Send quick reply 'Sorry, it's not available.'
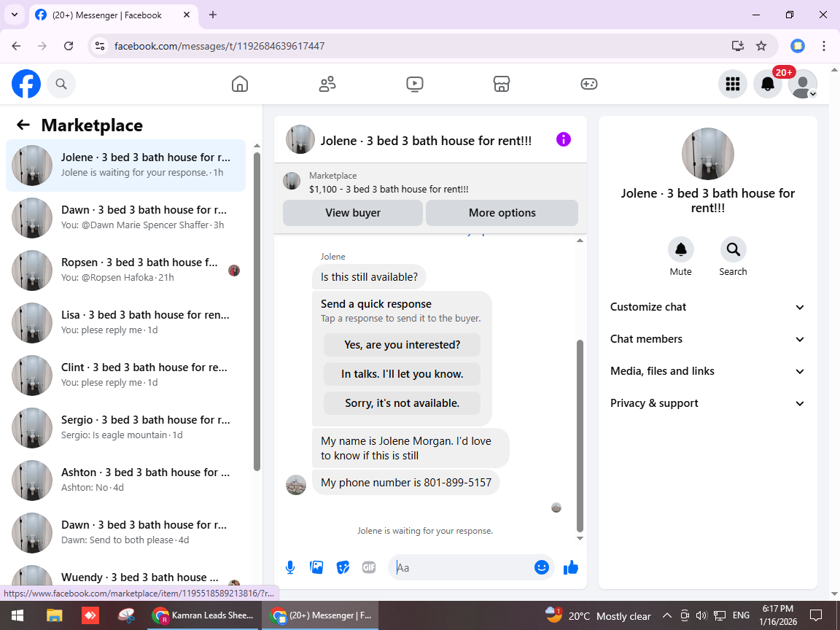Viewport: 840px width, 630px height. point(402,402)
